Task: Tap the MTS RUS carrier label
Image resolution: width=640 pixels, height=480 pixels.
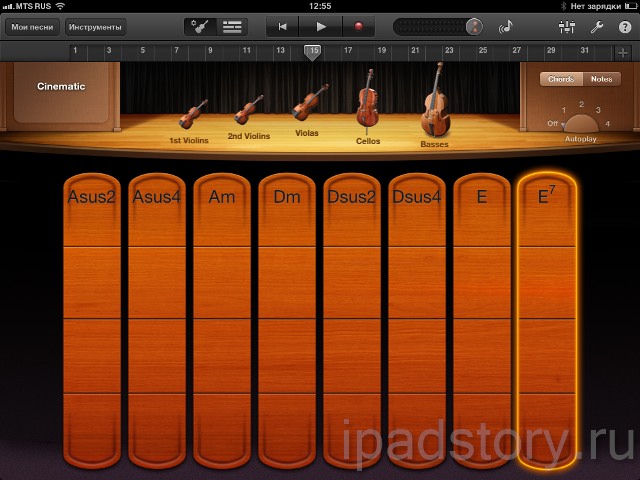Action: [33, 6]
